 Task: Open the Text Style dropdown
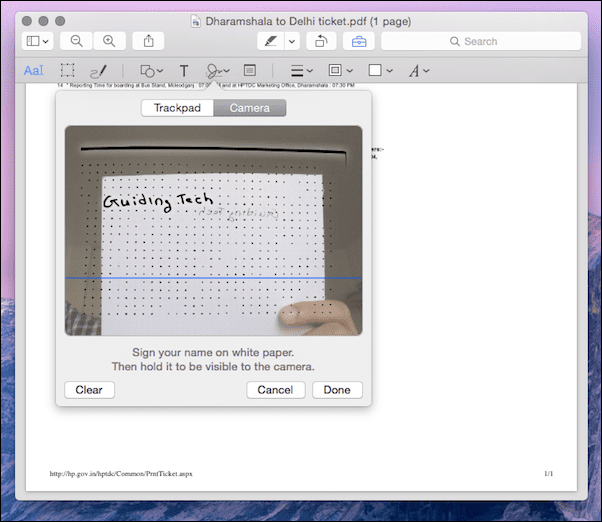coord(418,71)
